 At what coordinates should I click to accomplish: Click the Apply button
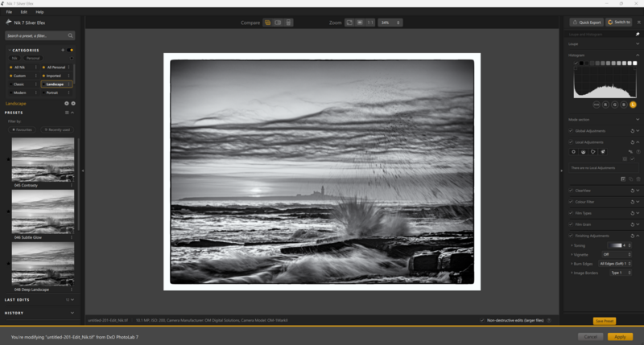click(620, 337)
